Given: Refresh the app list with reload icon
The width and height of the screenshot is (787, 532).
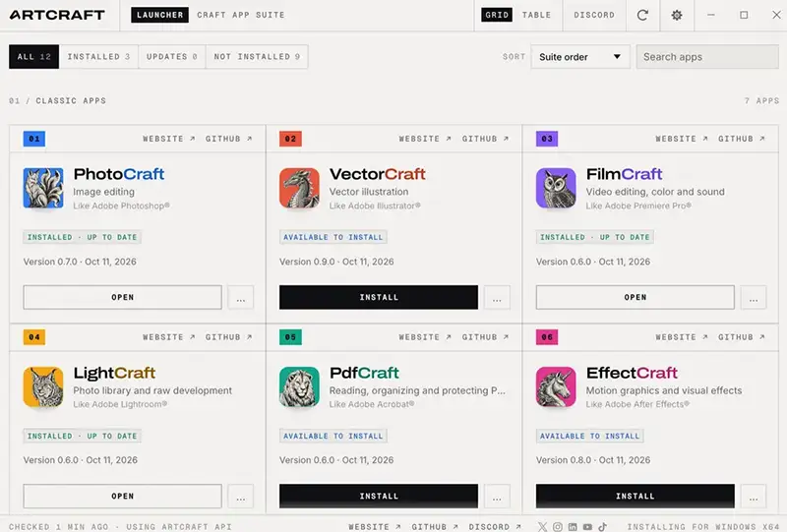Looking at the screenshot, I should pyautogui.click(x=642, y=15).
